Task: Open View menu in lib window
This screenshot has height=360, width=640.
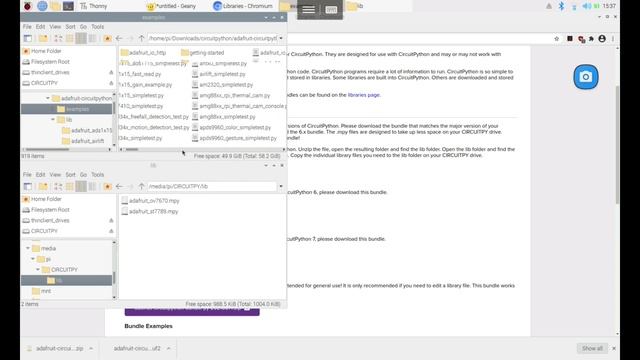Action: point(55,175)
